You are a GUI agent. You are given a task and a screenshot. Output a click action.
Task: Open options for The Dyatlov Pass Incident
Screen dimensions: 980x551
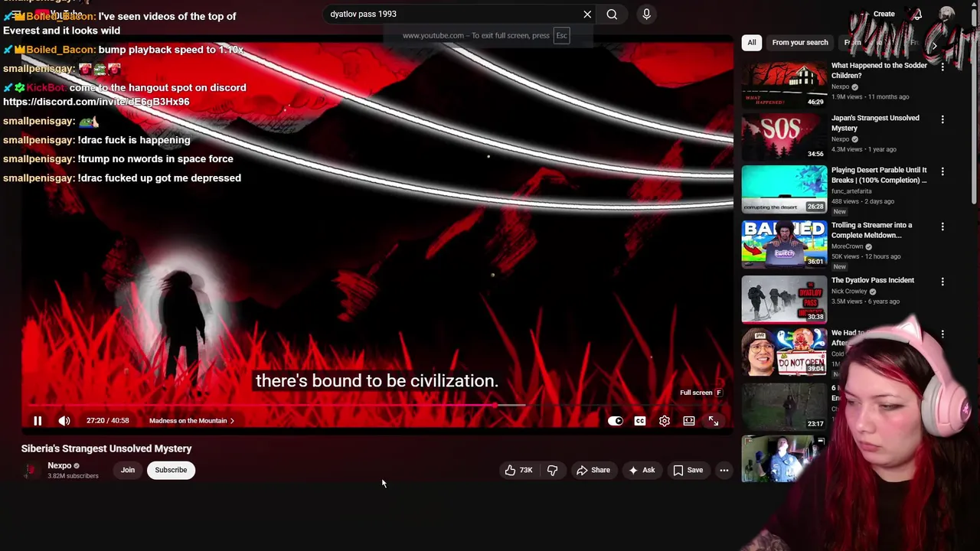pos(942,282)
